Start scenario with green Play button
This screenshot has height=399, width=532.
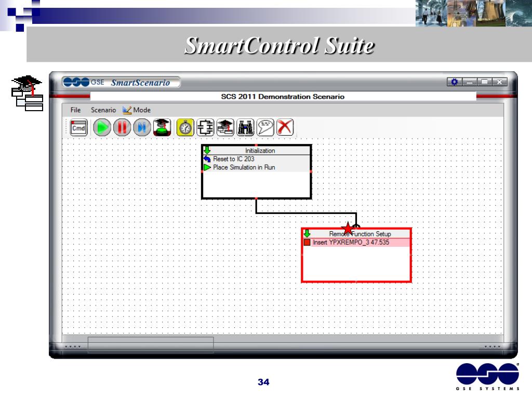coord(102,128)
